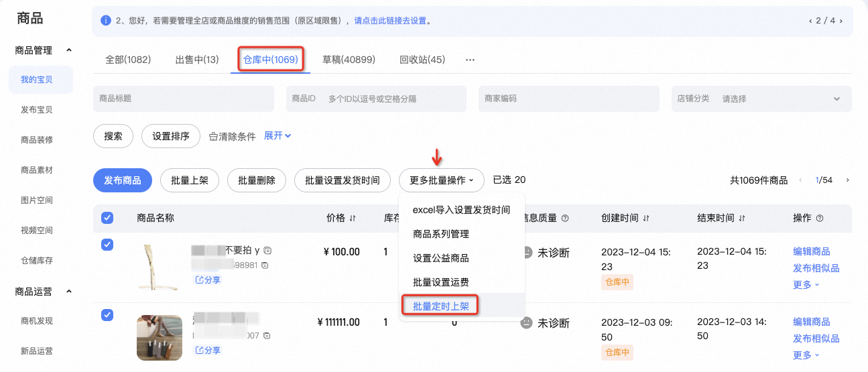
Task: Click thumbnail of 不要拍 y product
Action: click(x=160, y=267)
